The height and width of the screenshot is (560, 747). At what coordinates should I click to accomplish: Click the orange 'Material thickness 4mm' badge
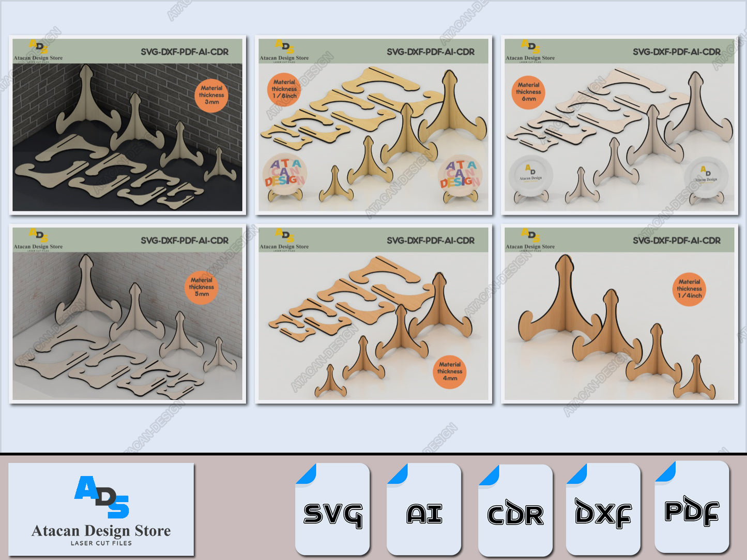tap(449, 371)
